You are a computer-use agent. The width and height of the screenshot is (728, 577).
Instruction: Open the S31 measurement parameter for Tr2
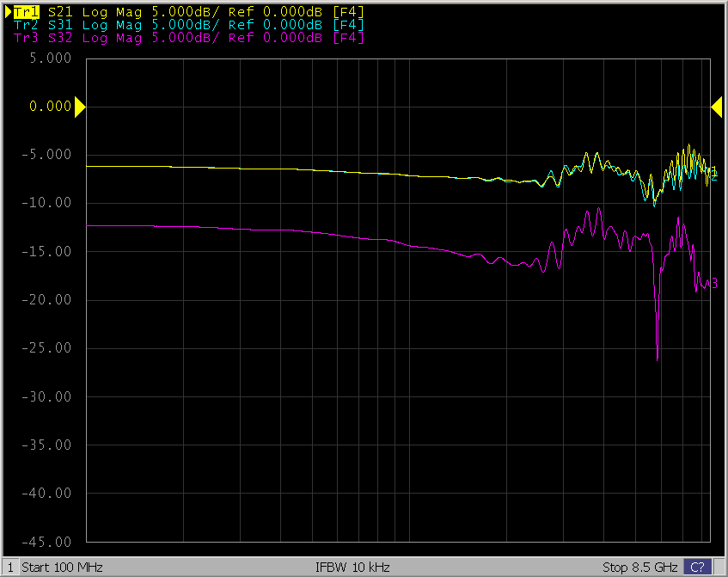coord(60,25)
